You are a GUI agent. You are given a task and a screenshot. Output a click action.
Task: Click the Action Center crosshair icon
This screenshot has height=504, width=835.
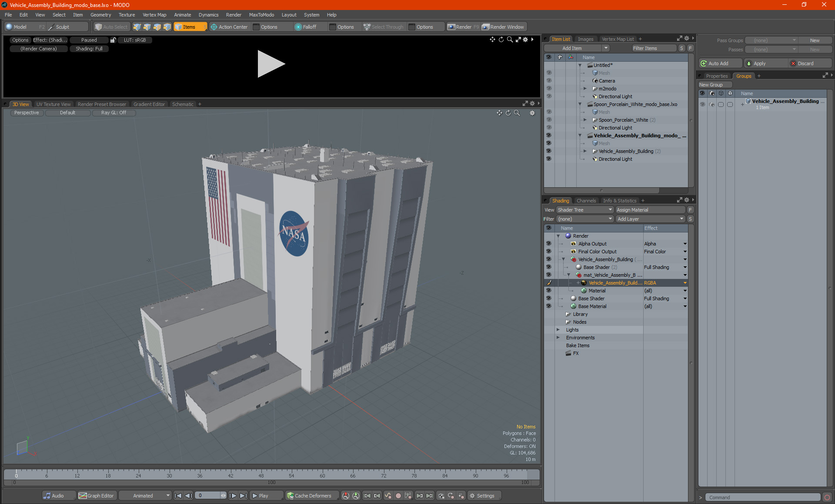214,27
